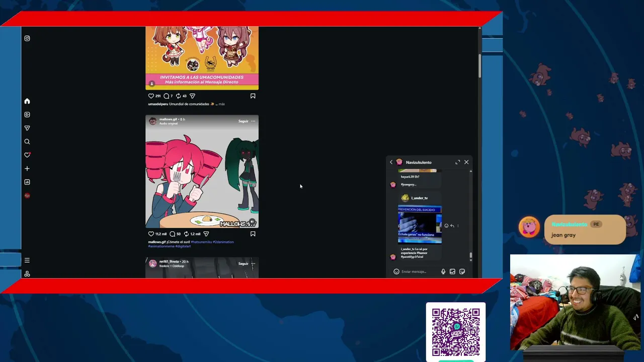
Task: Open mallows.gif profile picture in post header
Action: (x=152, y=121)
